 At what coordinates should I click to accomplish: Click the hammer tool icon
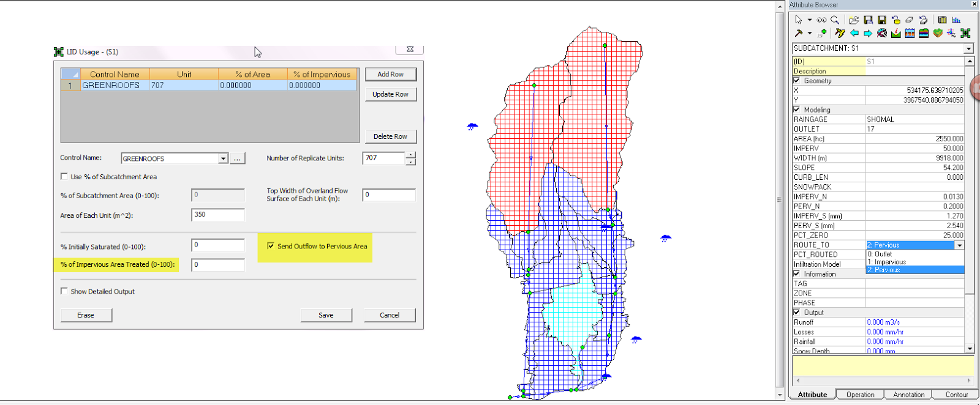pyautogui.click(x=799, y=33)
